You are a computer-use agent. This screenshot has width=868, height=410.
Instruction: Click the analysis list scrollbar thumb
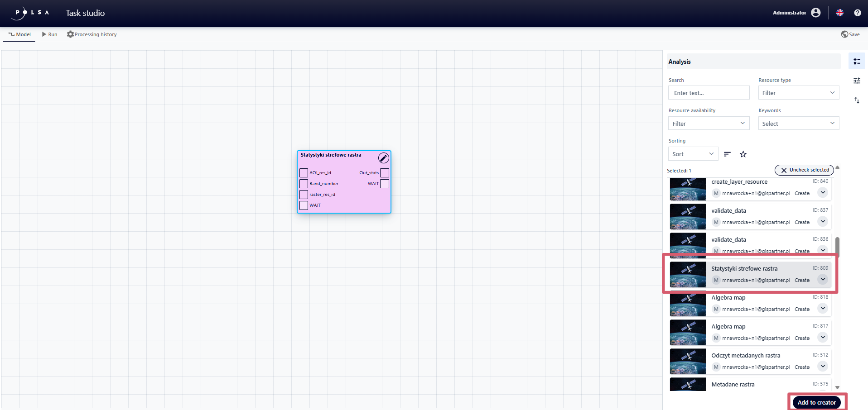click(837, 247)
